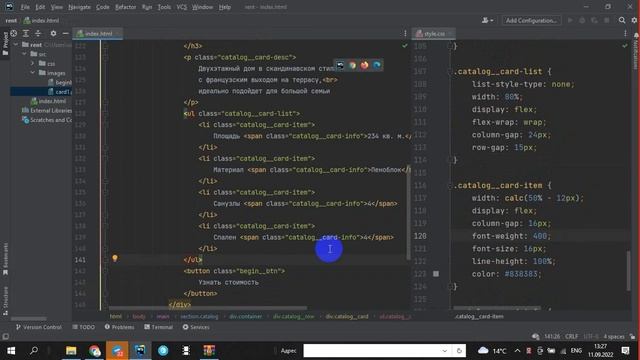Open preview in the built-in browser icon
The image size is (640, 360).
point(340,65)
